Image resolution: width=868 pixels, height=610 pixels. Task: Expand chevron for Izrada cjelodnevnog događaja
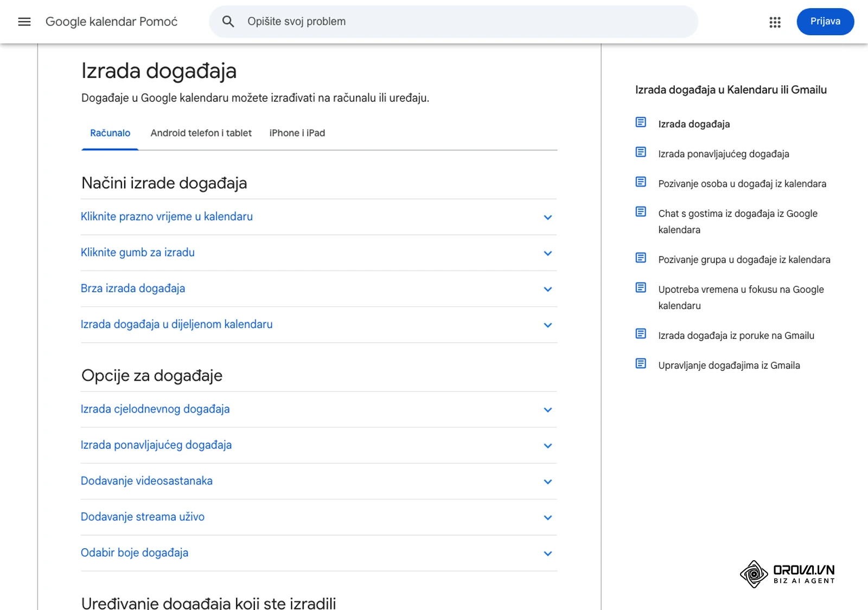coord(548,410)
